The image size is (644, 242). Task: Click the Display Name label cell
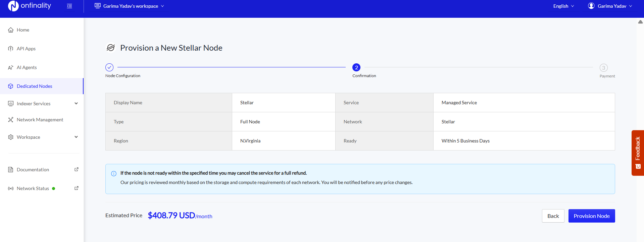point(169,103)
